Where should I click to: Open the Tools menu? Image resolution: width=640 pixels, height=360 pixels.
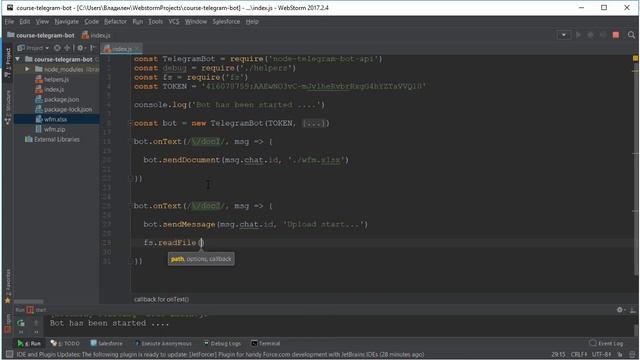click(x=156, y=22)
